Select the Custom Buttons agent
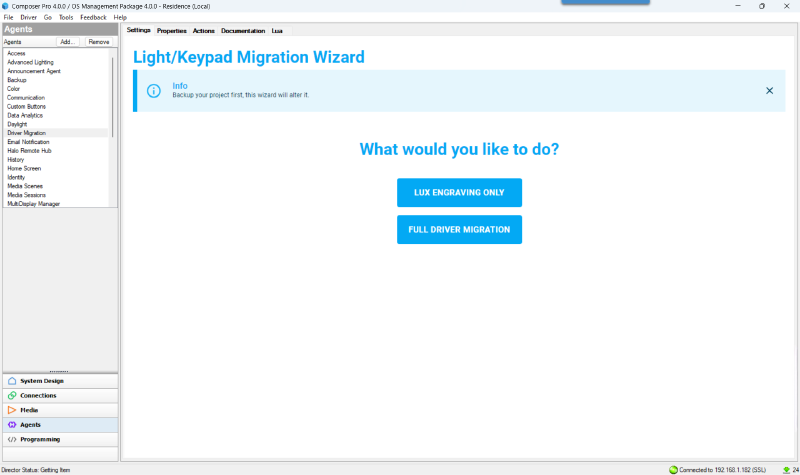800x475 pixels. [x=26, y=106]
